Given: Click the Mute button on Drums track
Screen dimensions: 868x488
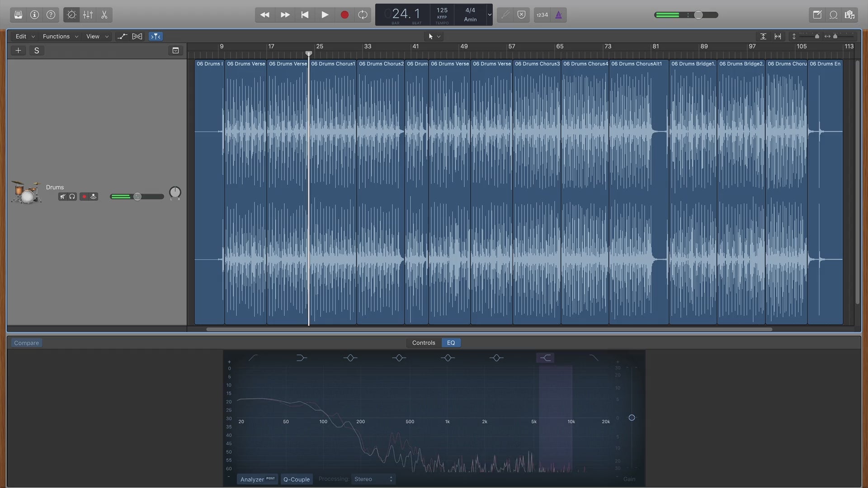Looking at the screenshot, I should 62,197.
